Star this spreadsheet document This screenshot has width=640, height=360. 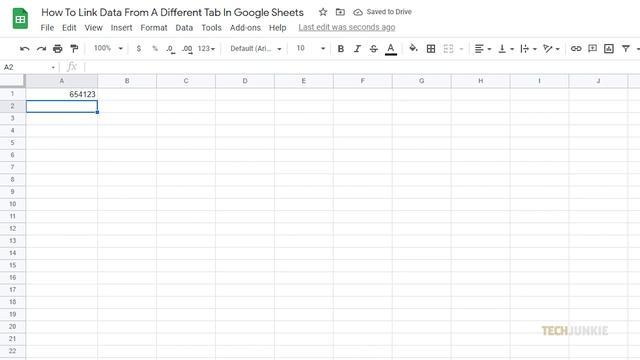click(323, 12)
